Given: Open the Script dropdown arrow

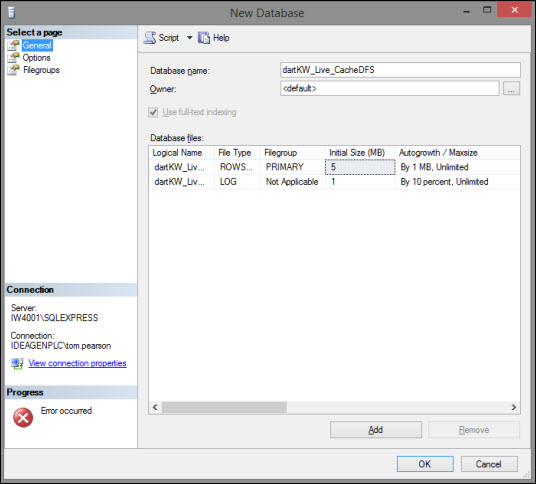Looking at the screenshot, I should pyautogui.click(x=189, y=38).
